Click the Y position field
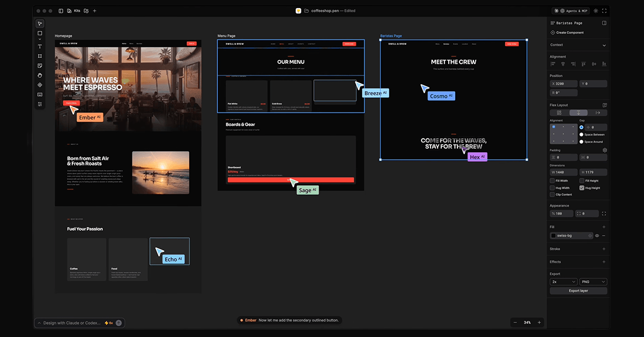The width and height of the screenshot is (644, 337). pos(593,84)
